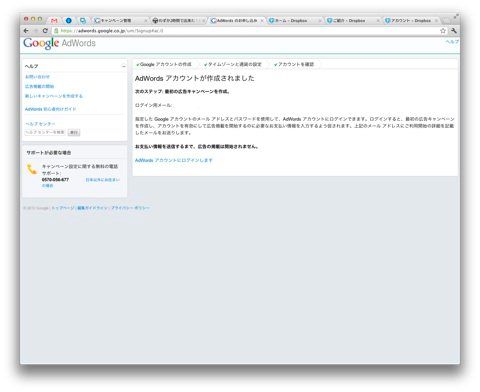The image size is (480, 392).
Task: Open the second sidebar link under ヘルプ
Action: (39, 86)
